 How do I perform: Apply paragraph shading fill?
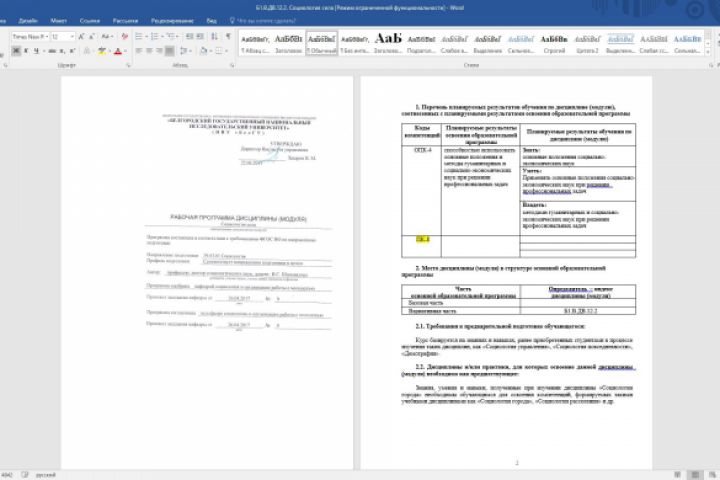pos(203,51)
